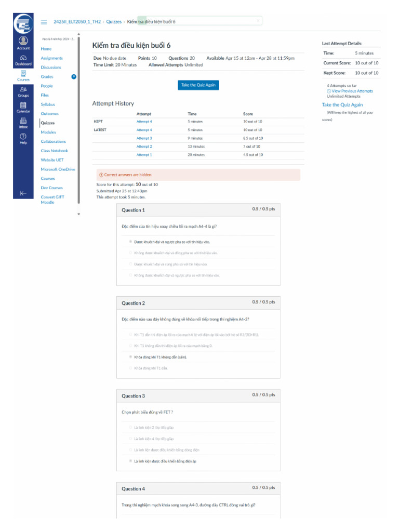Open View Previous Attempts link
Screen dimensions: 399x532
(352, 91)
